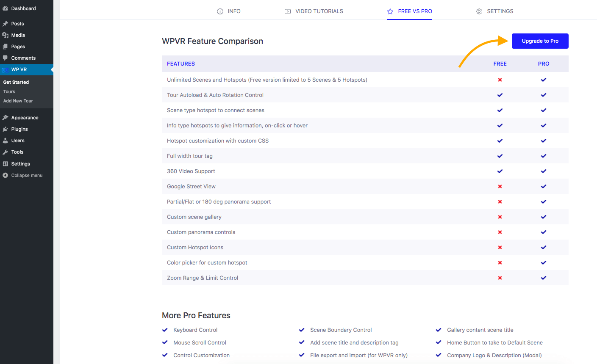
Task: Click the 'Tour Autoload & Auto Rotation Control' row text
Action: click(215, 95)
